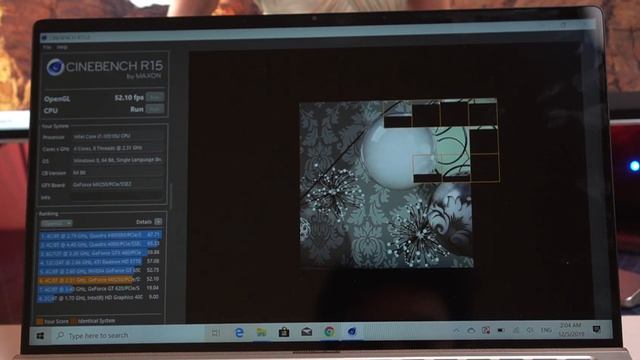This screenshot has height=360, width=640.
Task: Open Google Chrome from taskbar
Action: tap(329, 331)
